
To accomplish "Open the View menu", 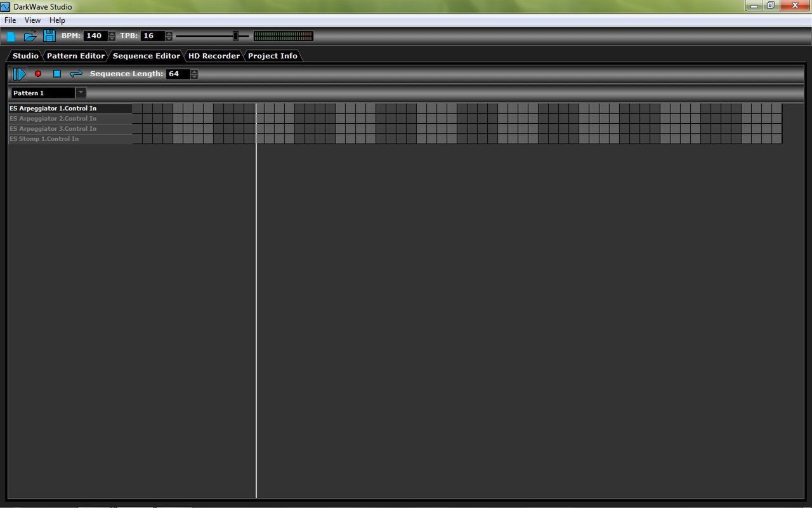I will pos(32,20).
